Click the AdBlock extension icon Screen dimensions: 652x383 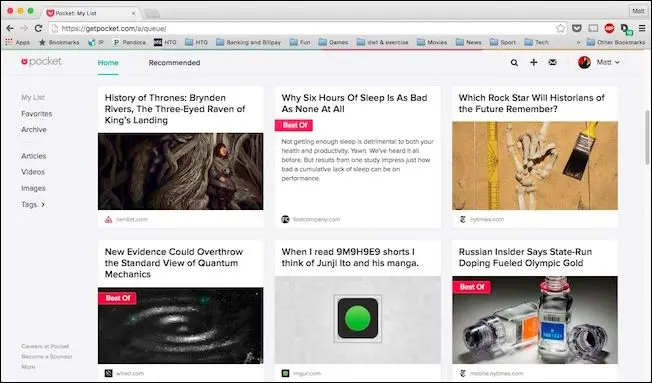pyautogui.click(x=610, y=28)
